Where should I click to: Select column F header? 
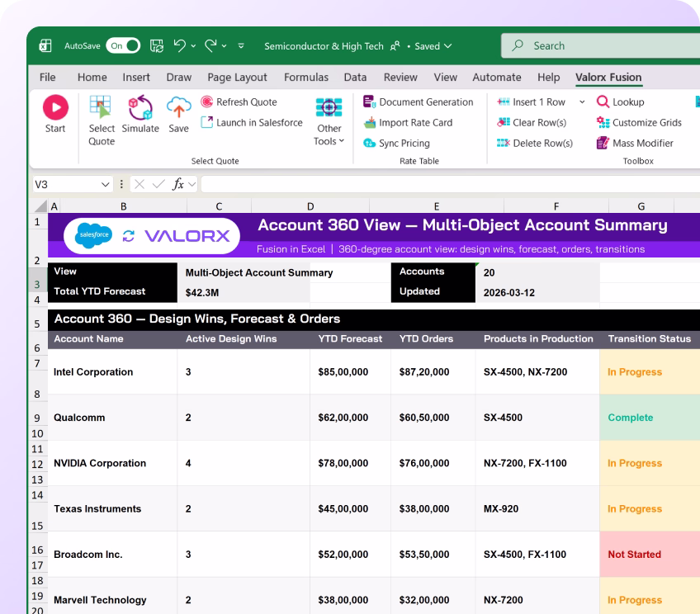point(556,206)
